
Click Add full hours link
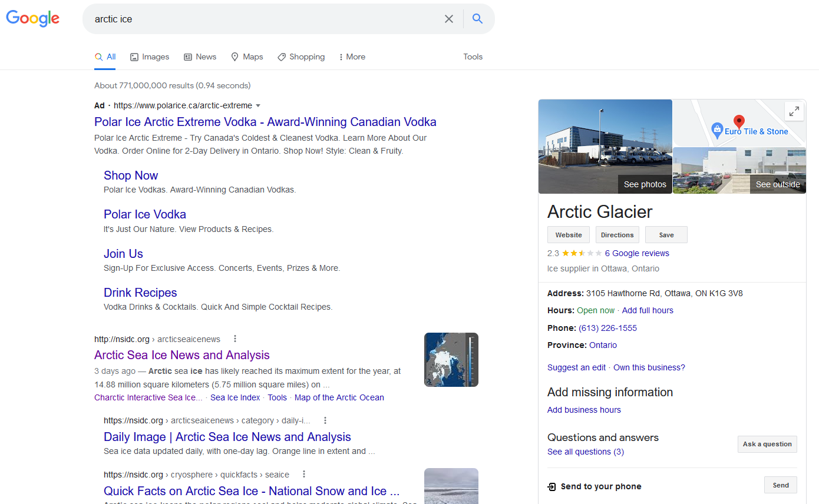(648, 310)
